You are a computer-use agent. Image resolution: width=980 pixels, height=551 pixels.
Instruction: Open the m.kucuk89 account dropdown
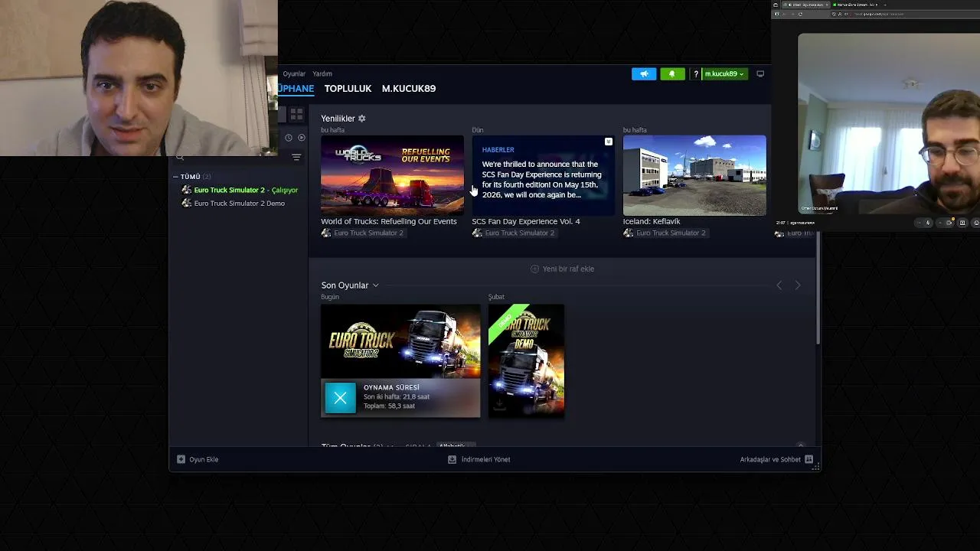pyautogui.click(x=724, y=74)
